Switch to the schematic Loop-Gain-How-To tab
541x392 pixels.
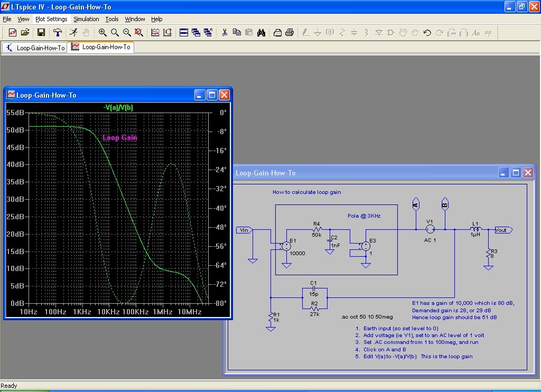coord(34,48)
